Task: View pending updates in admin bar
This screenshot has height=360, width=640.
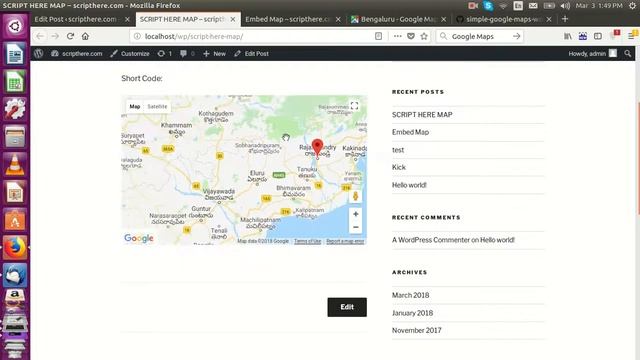Action: click(x=164, y=53)
